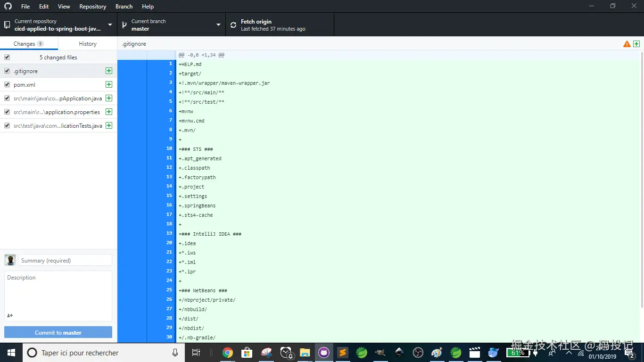The width and height of the screenshot is (644, 362).
Task: Open Microsoft Store from the taskbar
Action: (247, 353)
